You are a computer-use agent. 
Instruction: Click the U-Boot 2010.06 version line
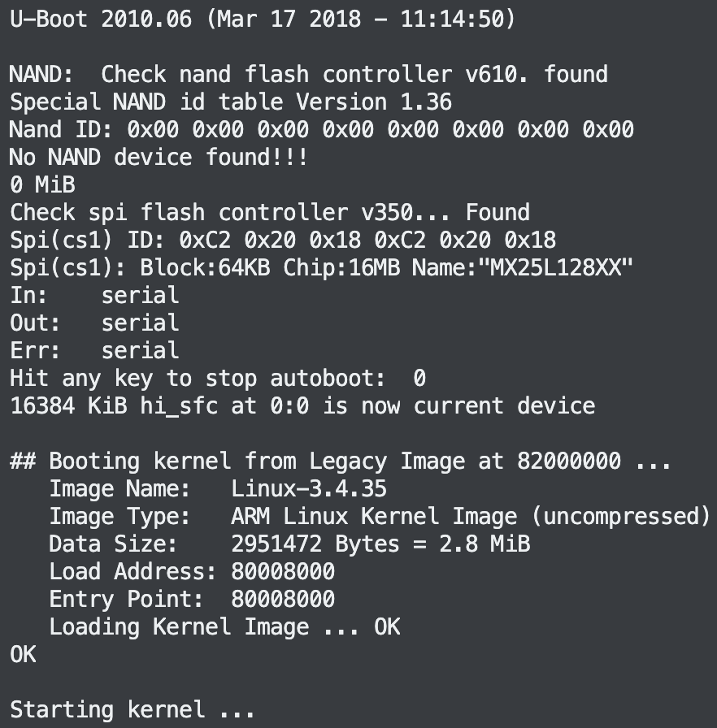coord(262,19)
